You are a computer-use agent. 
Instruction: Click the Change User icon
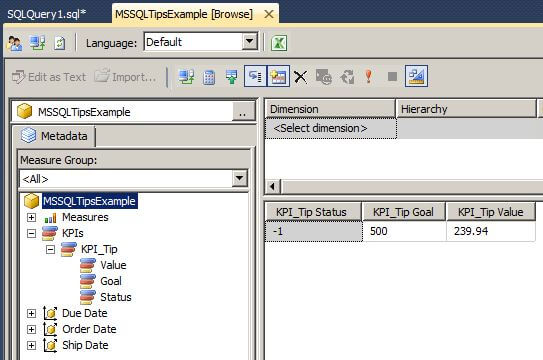(15, 43)
